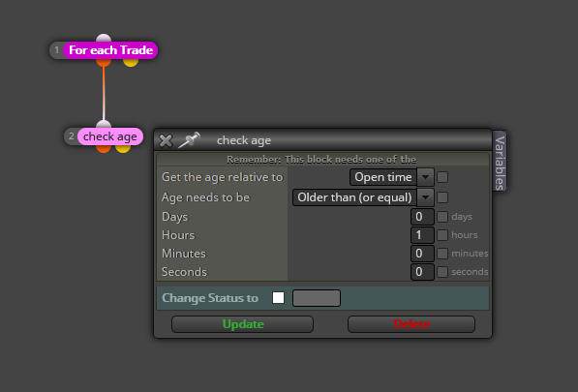Enable the Change Status to checkbox
Viewport: 578px width, 392px height.
278,298
